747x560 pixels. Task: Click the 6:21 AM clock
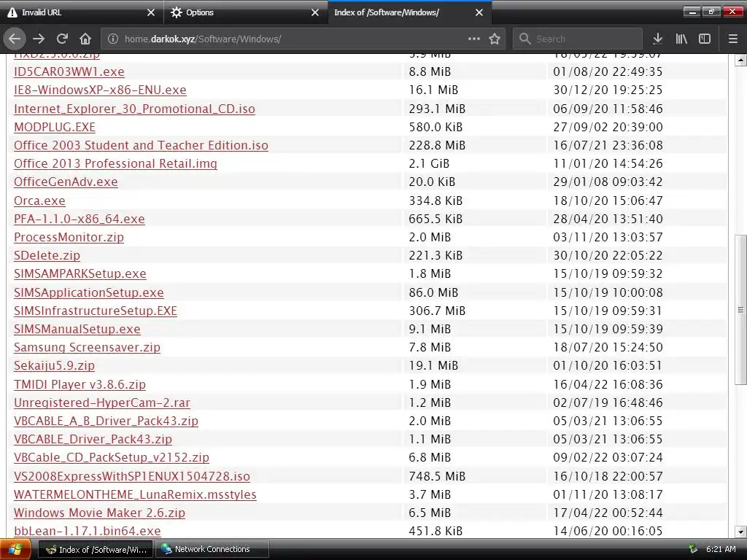(x=721, y=550)
